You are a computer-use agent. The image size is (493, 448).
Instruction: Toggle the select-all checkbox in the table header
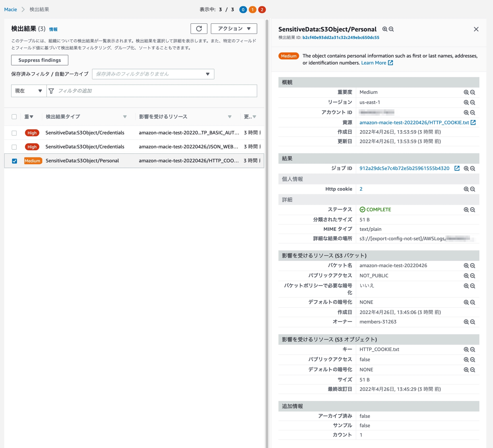[x=14, y=117]
